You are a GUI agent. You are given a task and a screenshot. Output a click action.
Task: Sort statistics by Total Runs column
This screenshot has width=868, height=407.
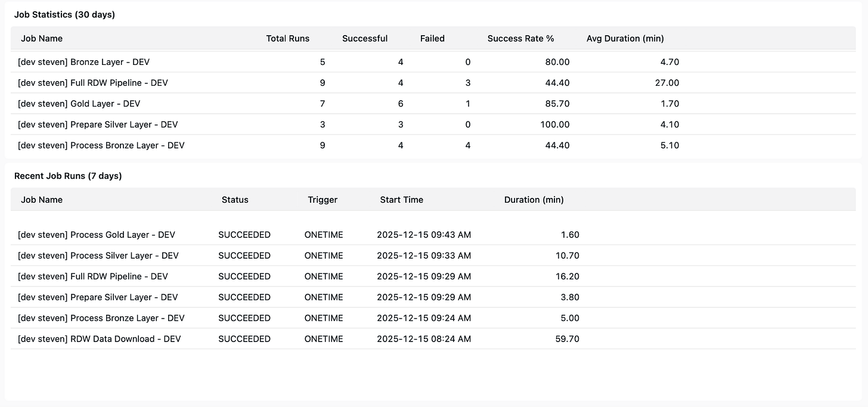tap(288, 38)
